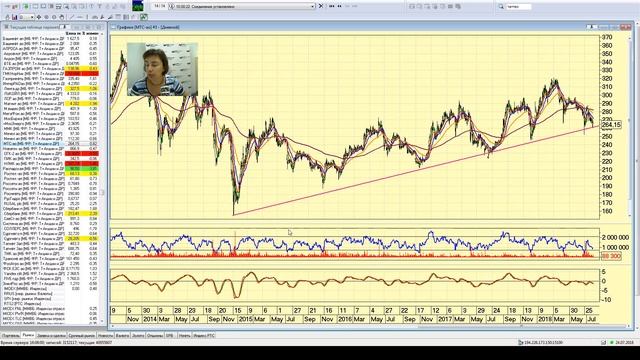The image size is (640, 360).
Task: Click the chart window horizontal scrollbar
Action: [x=371, y=326]
